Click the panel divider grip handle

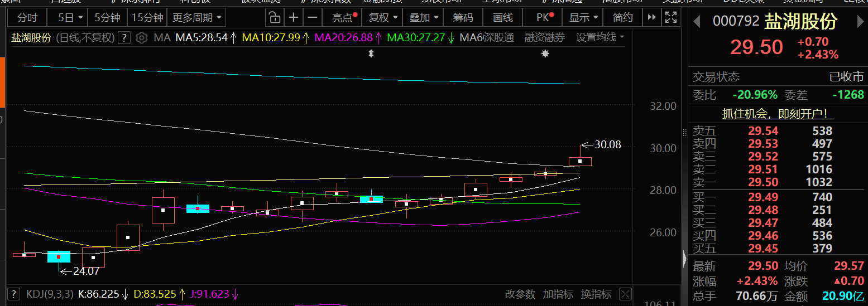point(685,133)
